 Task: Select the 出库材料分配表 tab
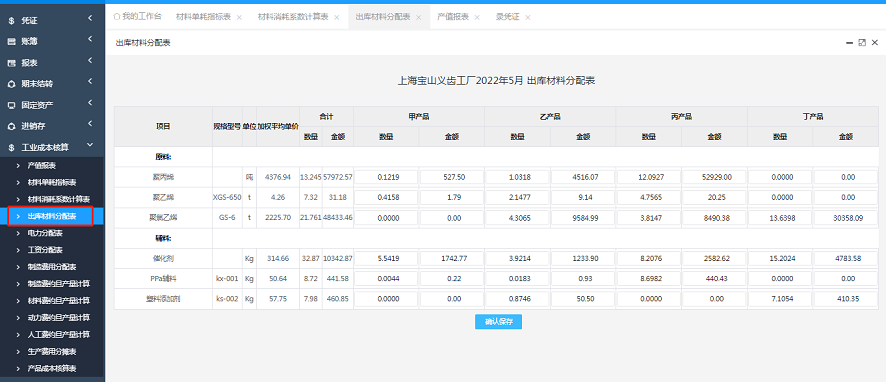coord(383,17)
